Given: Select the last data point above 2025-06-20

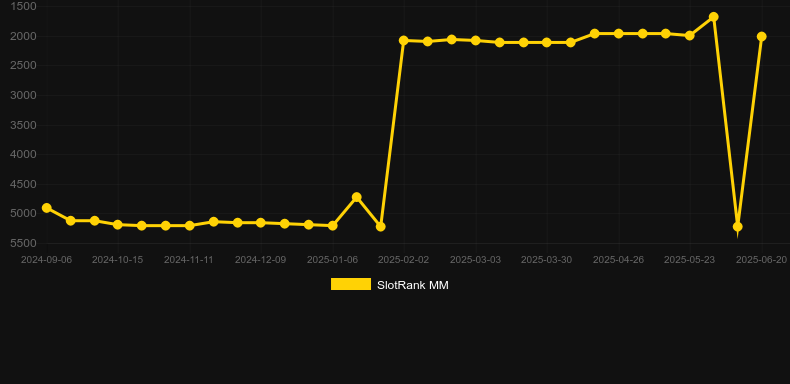Looking at the screenshot, I should (x=761, y=36).
